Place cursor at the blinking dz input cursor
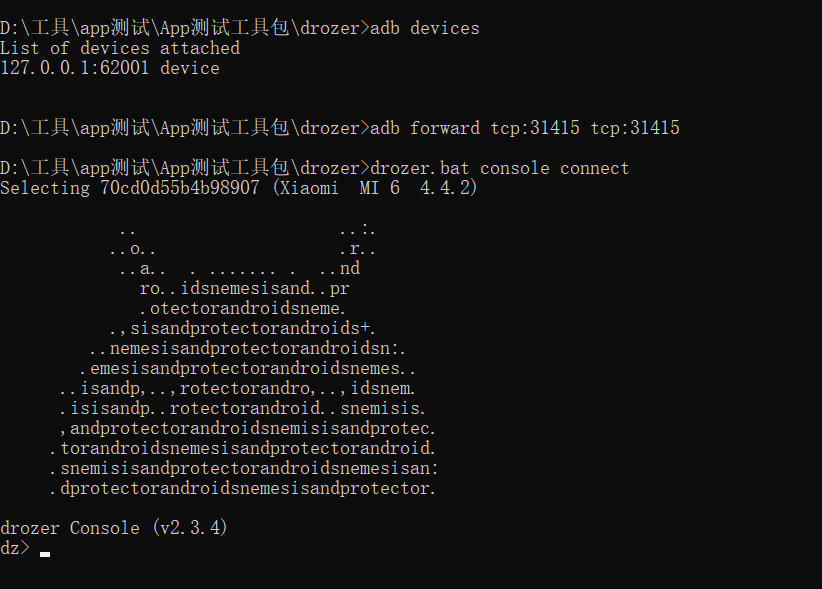Image resolution: width=822 pixels, height=589 pixels. [45, 552]
